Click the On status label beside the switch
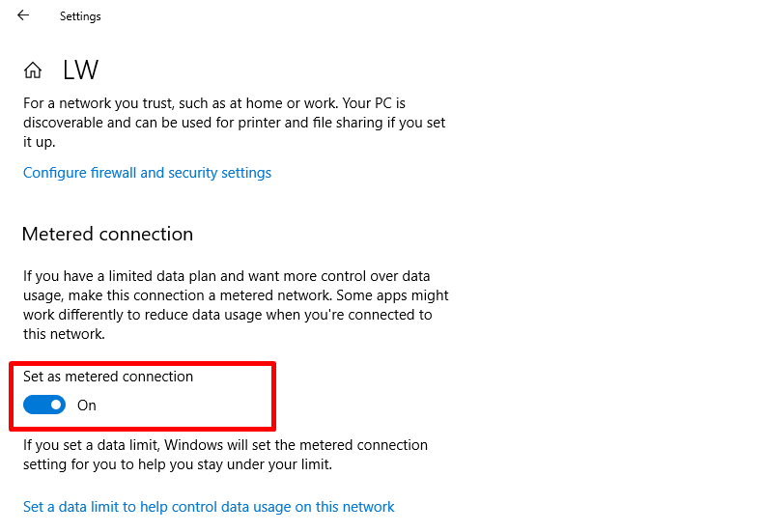The image size is (763, 532). point(87,406)
